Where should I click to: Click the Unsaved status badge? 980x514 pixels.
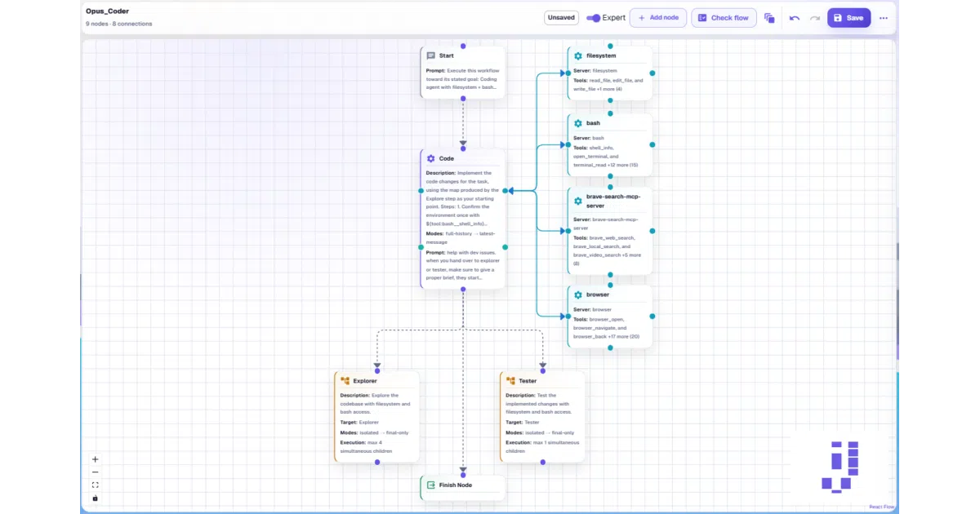561,18
